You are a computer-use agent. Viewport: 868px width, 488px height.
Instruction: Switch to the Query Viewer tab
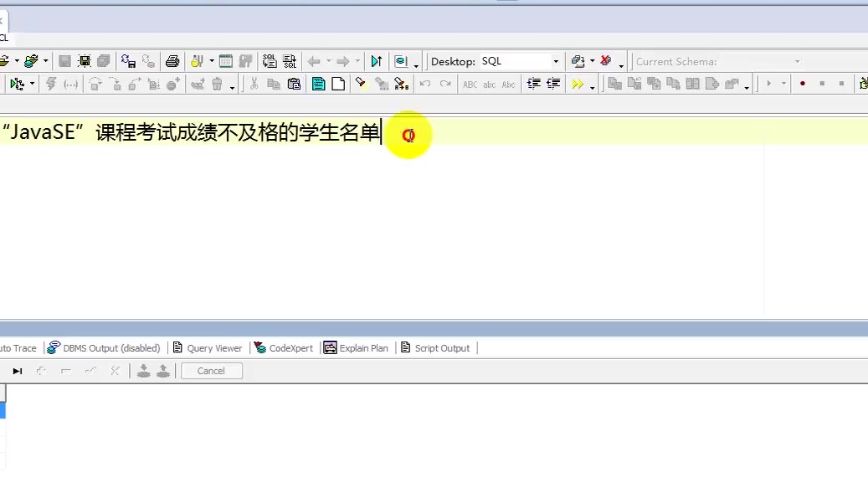click(x=208, y=348)
